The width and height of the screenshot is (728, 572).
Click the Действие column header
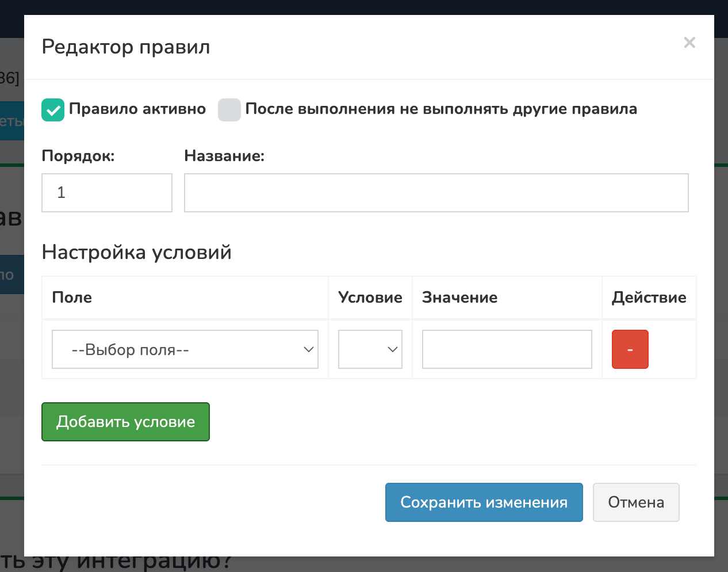click(x=649, y=298)
